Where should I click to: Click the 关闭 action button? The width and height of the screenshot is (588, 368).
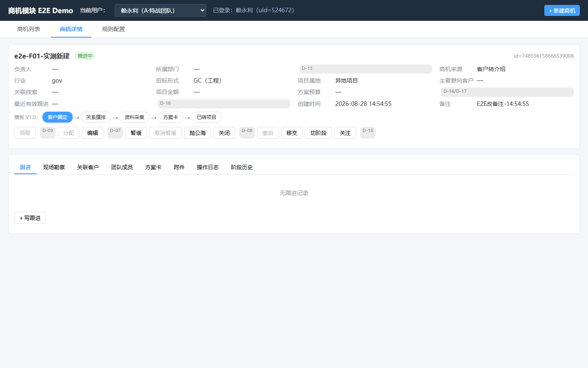click(224, 133)
